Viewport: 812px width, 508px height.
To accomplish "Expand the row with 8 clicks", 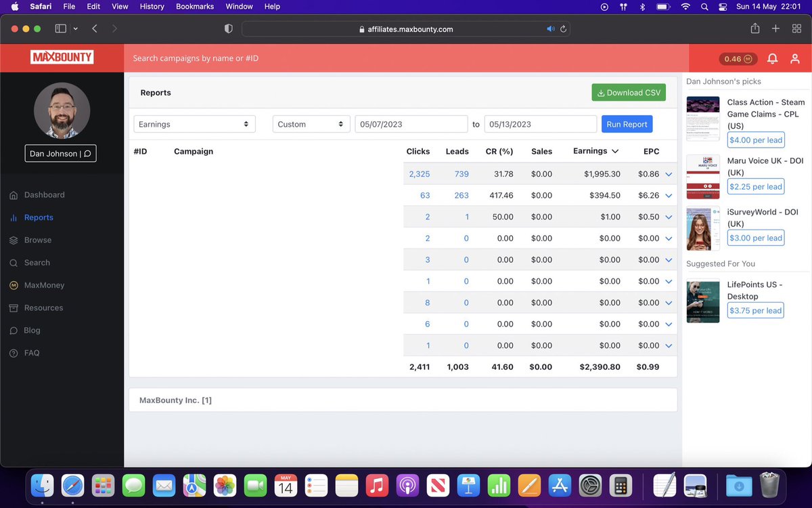I will pos(669,303).
